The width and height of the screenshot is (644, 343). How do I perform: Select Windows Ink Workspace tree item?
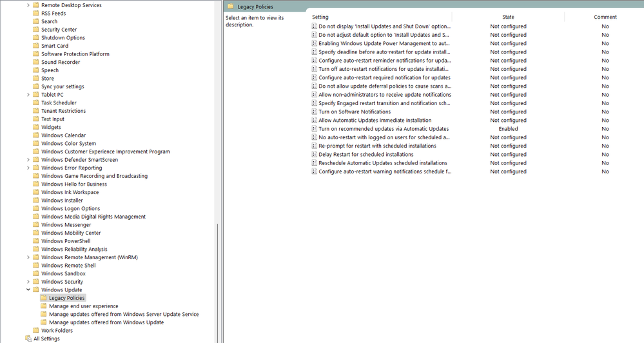click(70, 192)
